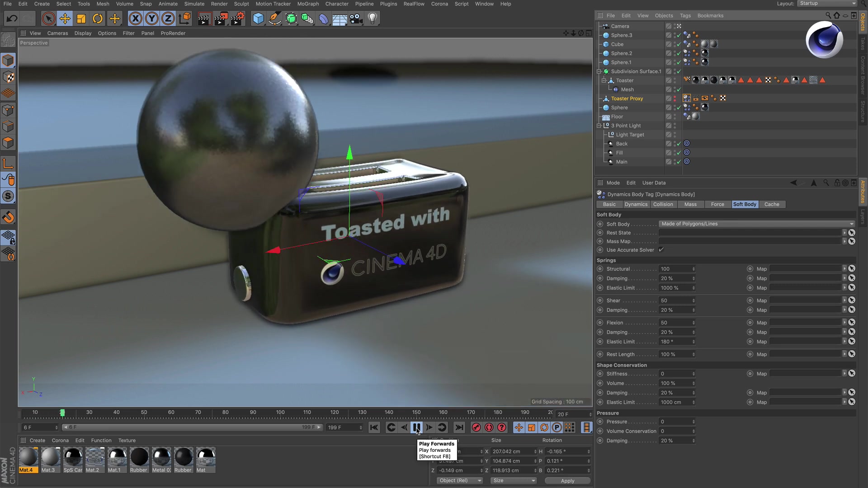Toggle Use Accurate Solver checkbox
Screen dimensions: 868x488
pos(661,250)
